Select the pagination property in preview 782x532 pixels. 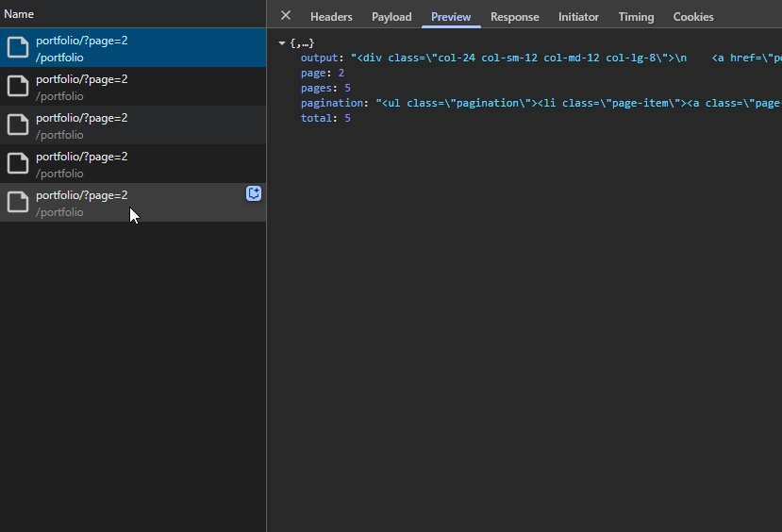point(331,103)
